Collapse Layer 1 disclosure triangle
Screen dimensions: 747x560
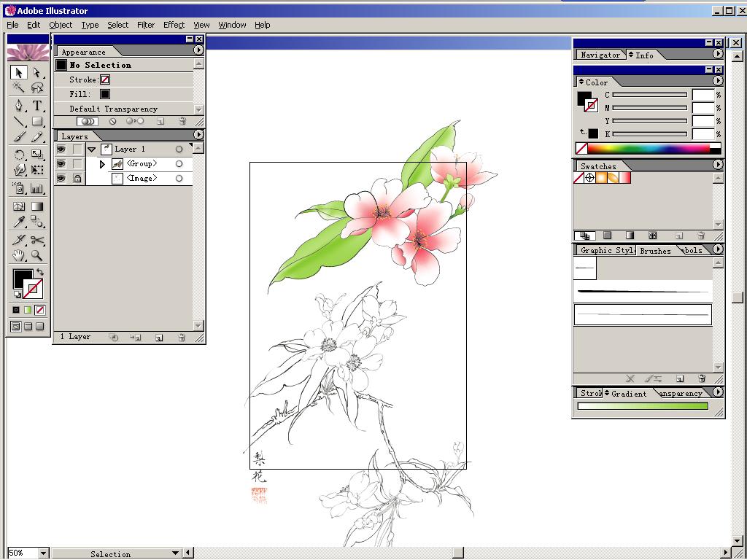(x=92, y=149)
